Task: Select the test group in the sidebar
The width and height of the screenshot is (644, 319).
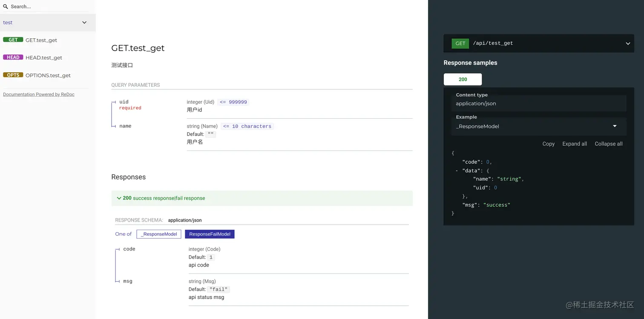Action: [x=48, y=23]
